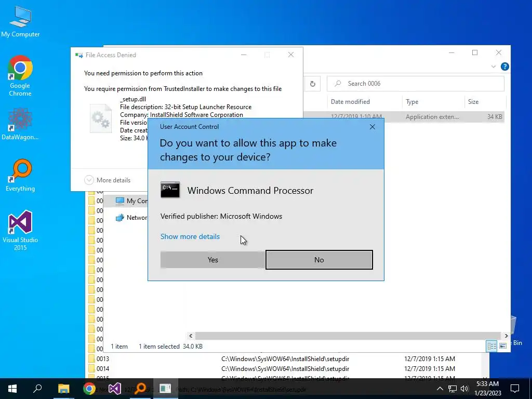Viewport: 532px width, 399px height.
Task: Select My Computer in Explorer navigation pane
Action: pos(131,201)
